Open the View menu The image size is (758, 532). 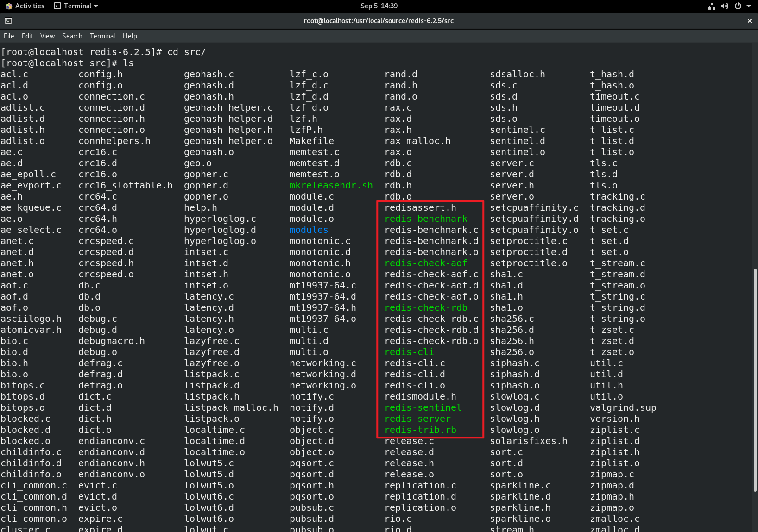coord(47,36)
